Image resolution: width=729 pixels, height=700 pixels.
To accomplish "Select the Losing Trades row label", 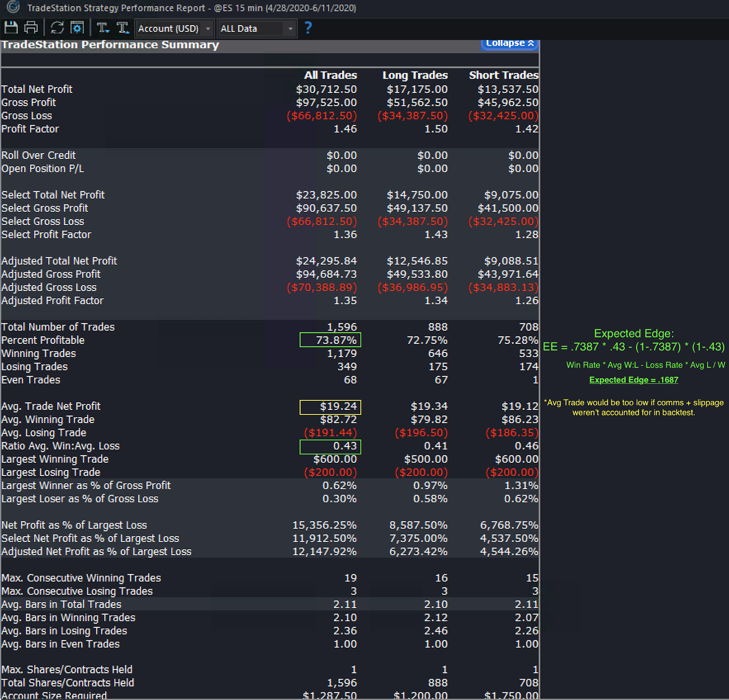I will click(35, 367).
